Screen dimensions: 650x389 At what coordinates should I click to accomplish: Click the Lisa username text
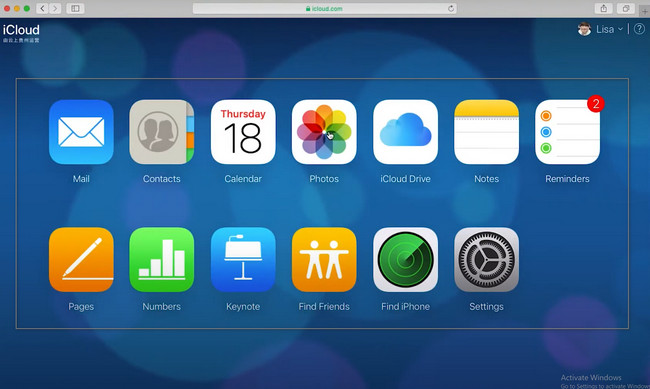tap(605, 29)
